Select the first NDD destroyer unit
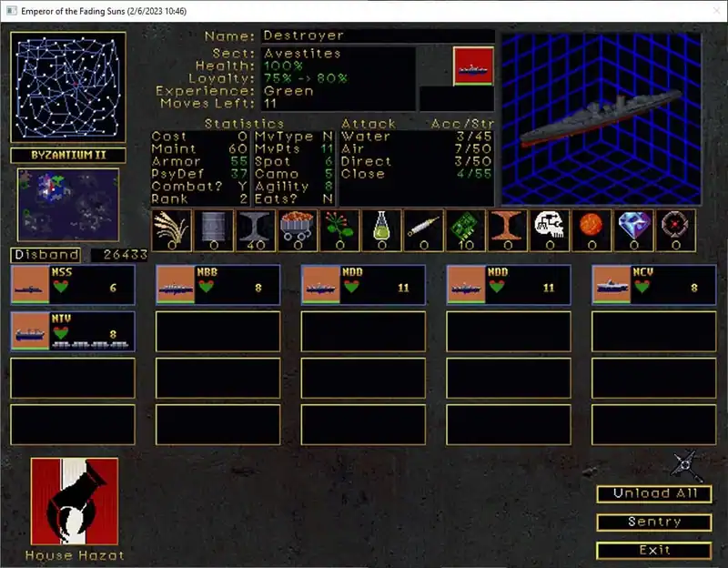 pyautogui.click(x=363, y=285)
